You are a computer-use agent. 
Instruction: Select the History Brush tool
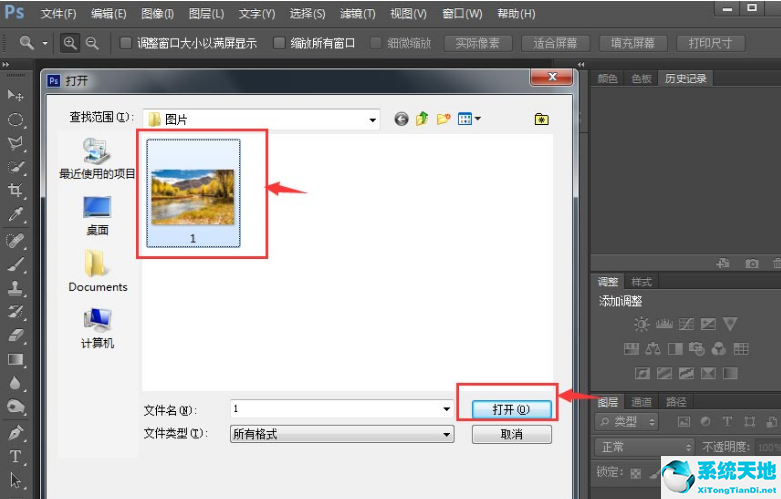click(x=15, y=311)
